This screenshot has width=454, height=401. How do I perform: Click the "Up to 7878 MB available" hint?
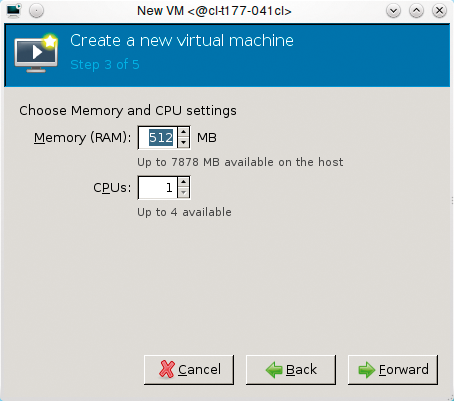tap(240, 162)
